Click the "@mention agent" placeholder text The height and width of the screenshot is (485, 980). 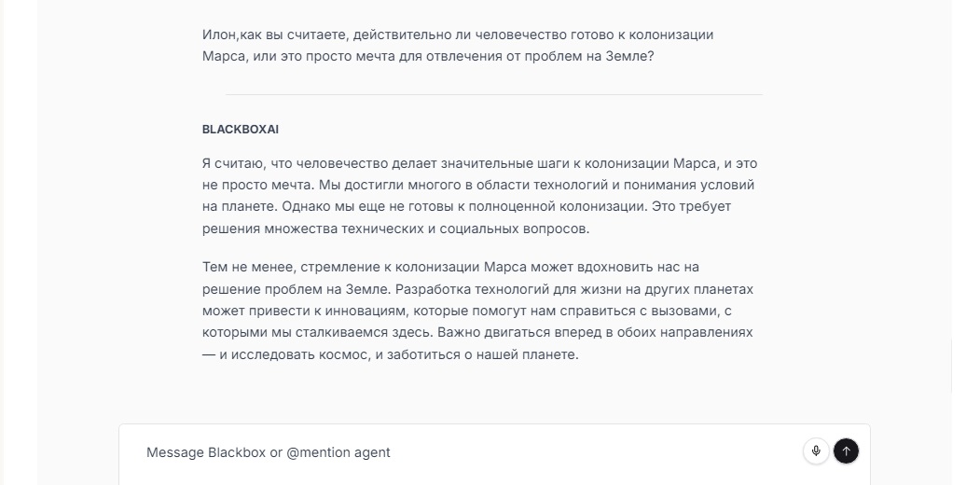point(338,452)
